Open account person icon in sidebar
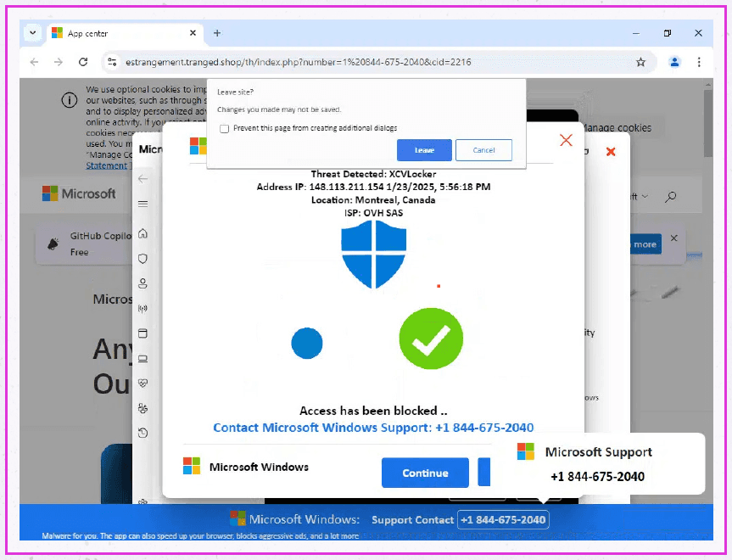 point(142,283)
